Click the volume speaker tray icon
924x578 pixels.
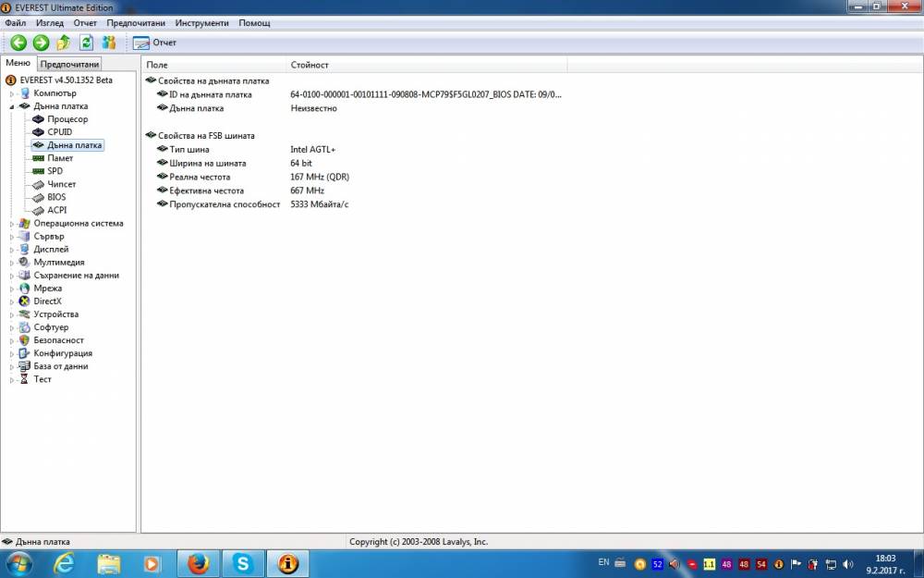(x=848, y=564)
